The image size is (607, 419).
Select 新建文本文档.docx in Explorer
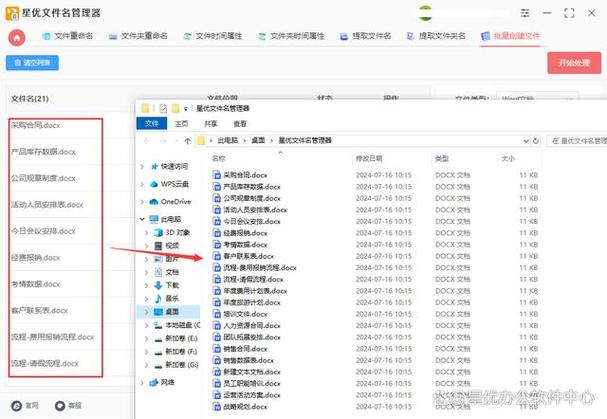(x=247, y=372)
